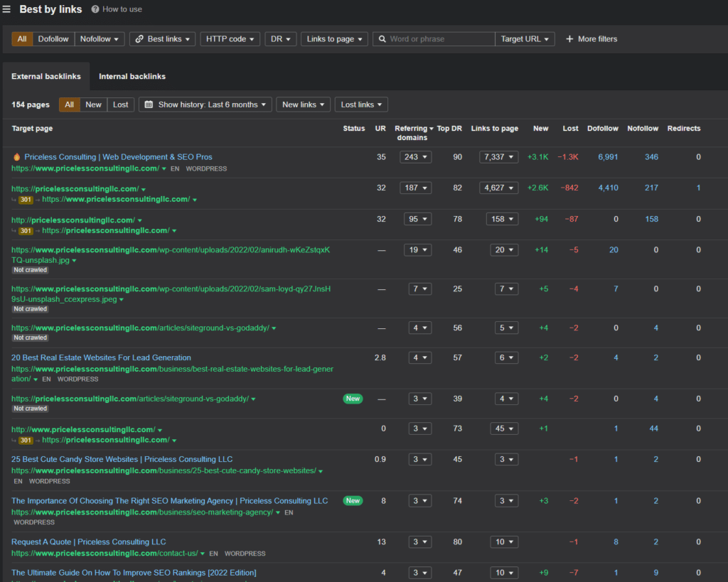Viewport: 728px width, 582px height.
Task: Click the Word or phrase search field
Action: click(439, 39)
